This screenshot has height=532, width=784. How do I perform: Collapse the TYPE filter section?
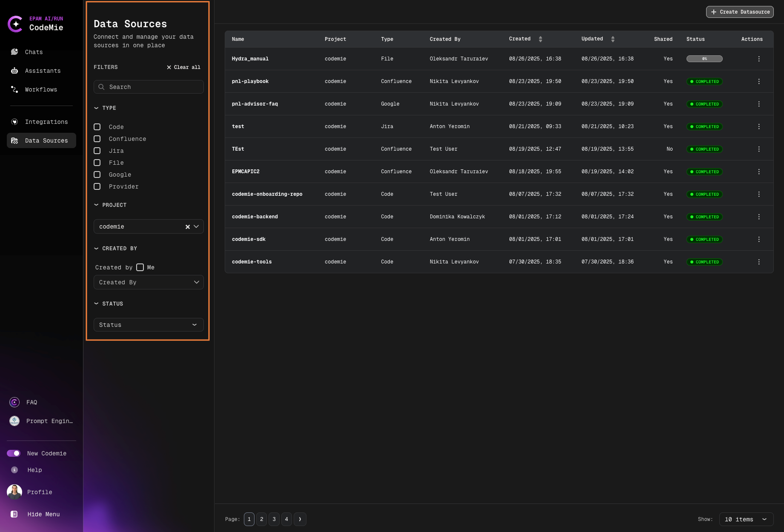tap(96, 108)
